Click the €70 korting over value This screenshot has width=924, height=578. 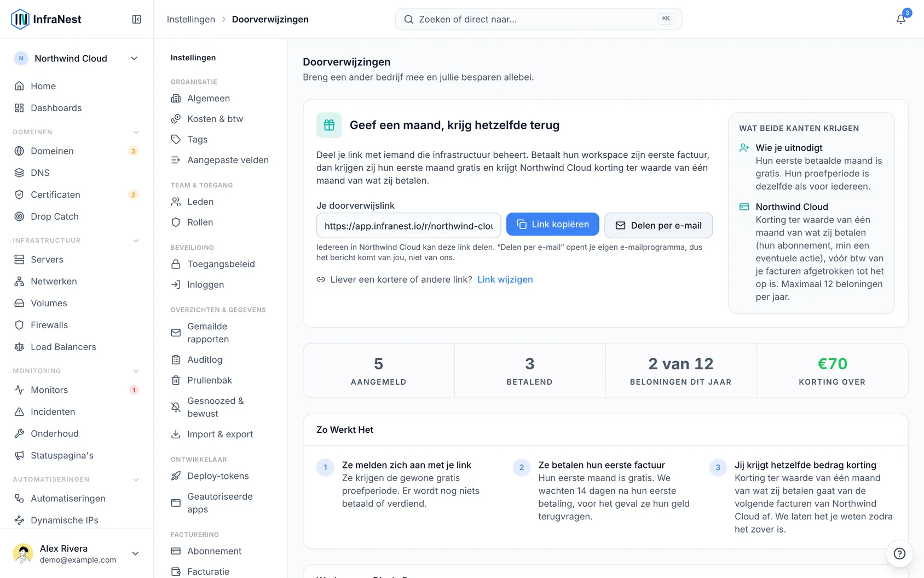pos(832,364)
